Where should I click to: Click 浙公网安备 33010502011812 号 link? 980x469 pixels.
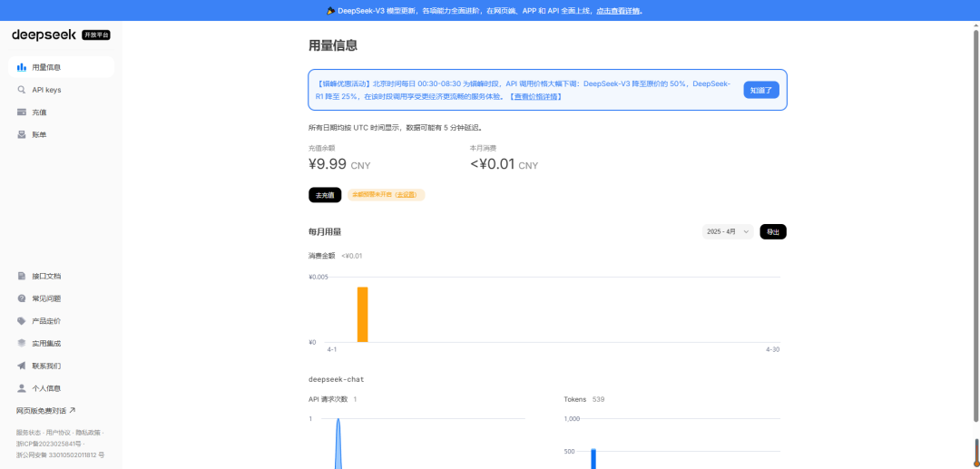coord(60,454)
